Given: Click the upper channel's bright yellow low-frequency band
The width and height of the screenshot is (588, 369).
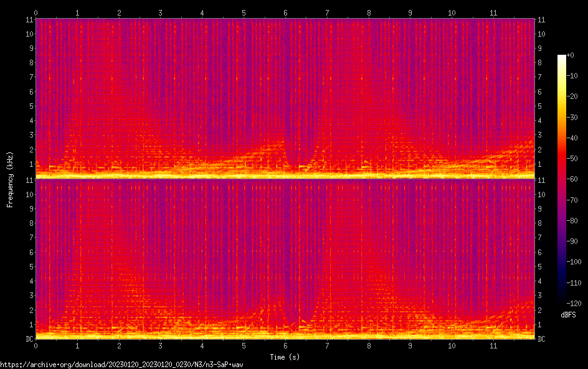Looking at the screenshot, I should [x=285, y=175].
